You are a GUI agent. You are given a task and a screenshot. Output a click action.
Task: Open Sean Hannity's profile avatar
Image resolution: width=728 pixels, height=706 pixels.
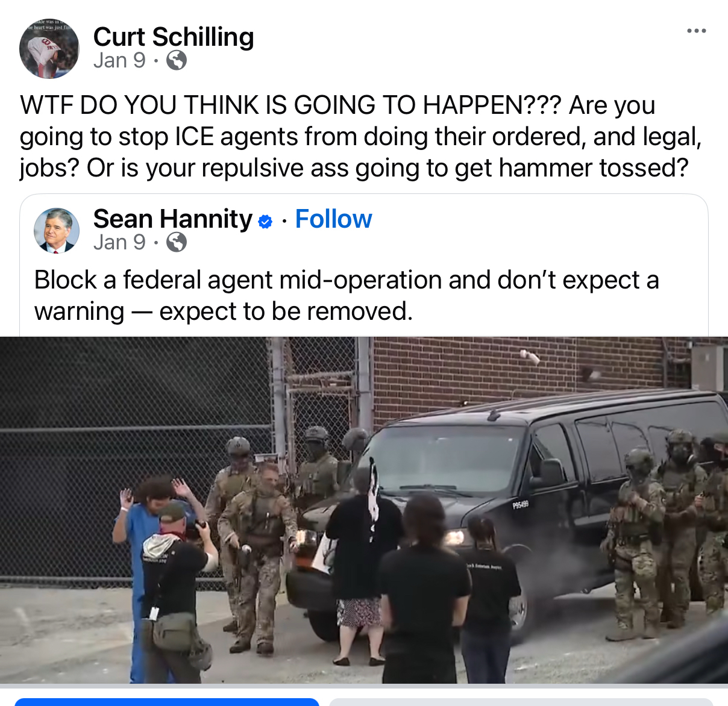coord(57,230)
